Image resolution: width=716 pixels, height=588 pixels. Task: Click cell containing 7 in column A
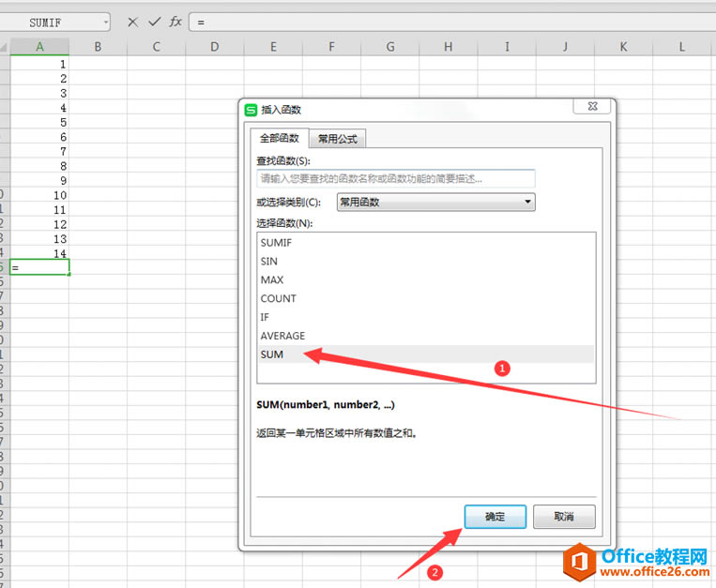pos(39,151)
